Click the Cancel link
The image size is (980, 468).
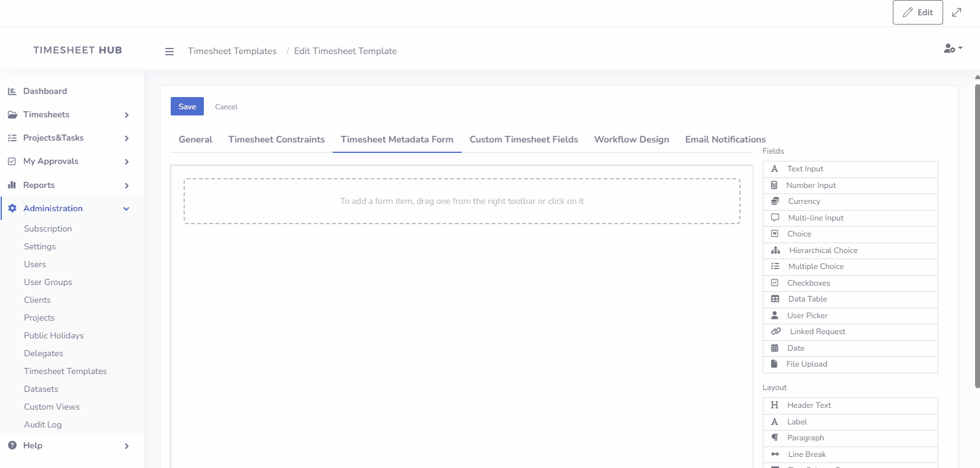coord(226,107)
